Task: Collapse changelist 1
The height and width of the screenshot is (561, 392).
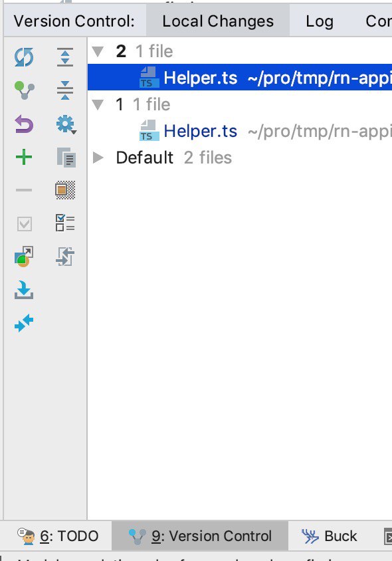Action: (98, 104)
